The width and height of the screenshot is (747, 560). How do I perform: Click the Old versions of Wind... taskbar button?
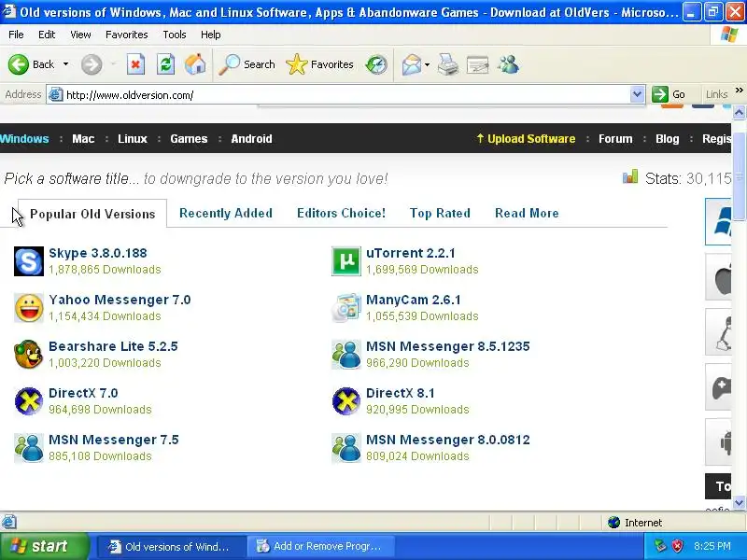[x=172, y=546]
